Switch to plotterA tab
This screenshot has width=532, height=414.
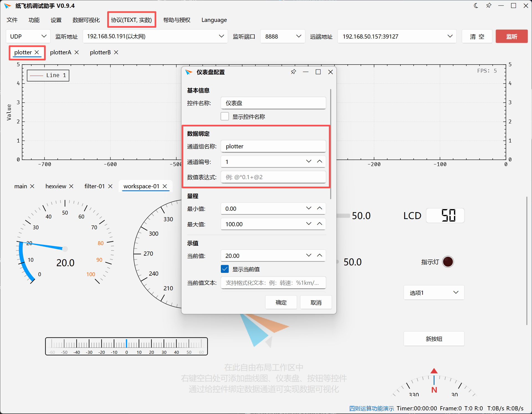click(61, 52)
